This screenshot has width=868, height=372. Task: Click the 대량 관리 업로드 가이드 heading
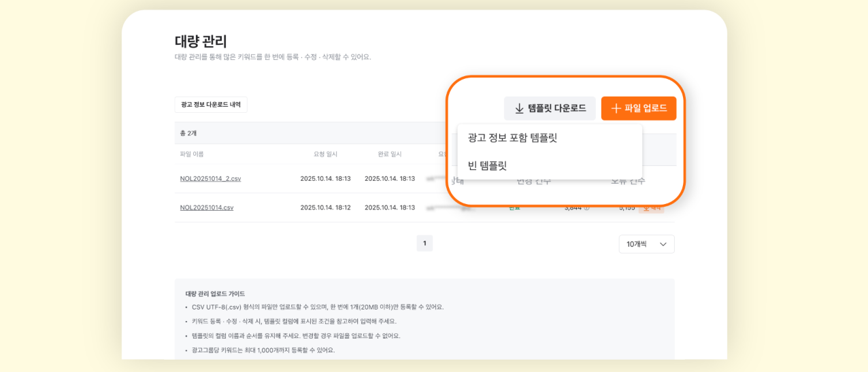215,294
